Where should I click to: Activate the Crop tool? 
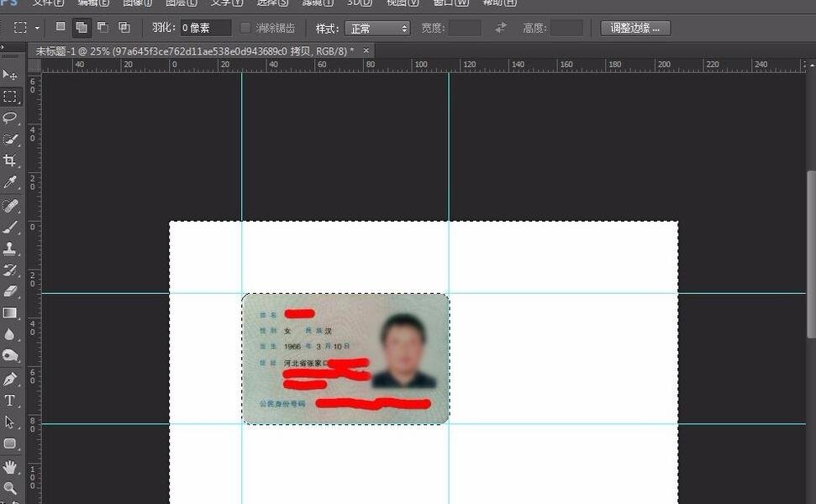[11, 160]
